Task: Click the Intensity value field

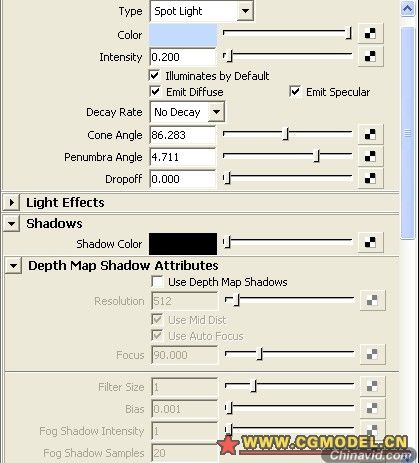Action: tap(183, 57)
